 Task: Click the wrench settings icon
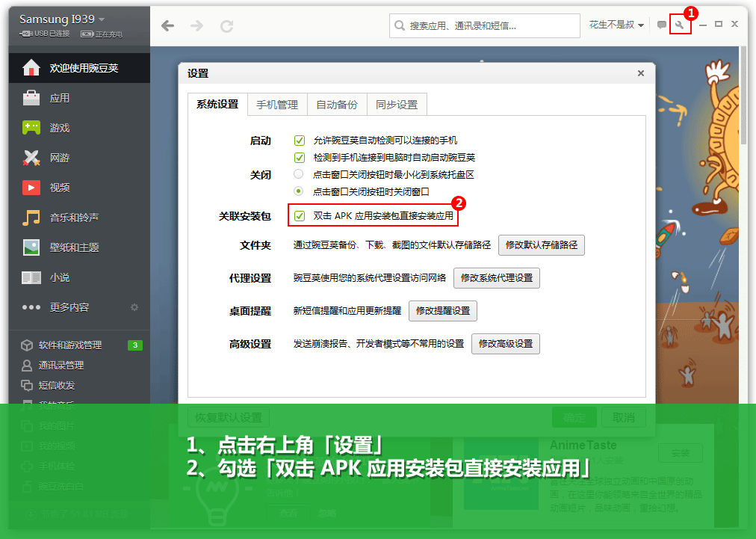[x=680, y=25]
